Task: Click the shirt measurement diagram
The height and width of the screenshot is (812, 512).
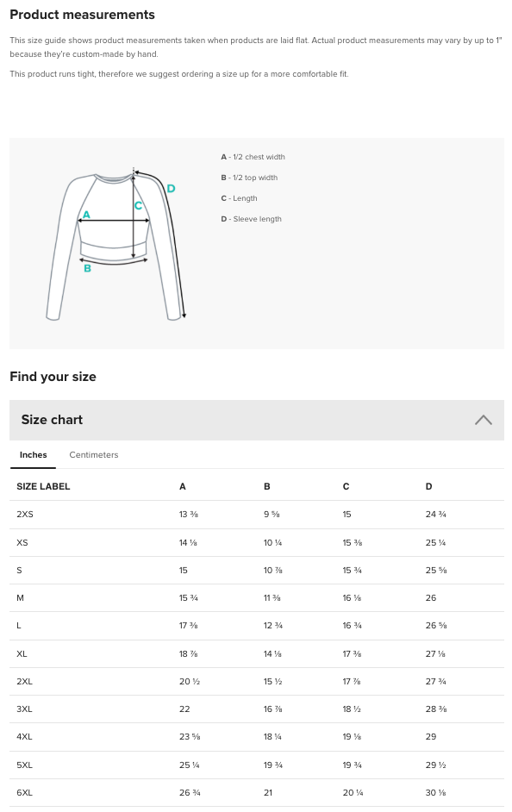Action: tap(116, 241)
